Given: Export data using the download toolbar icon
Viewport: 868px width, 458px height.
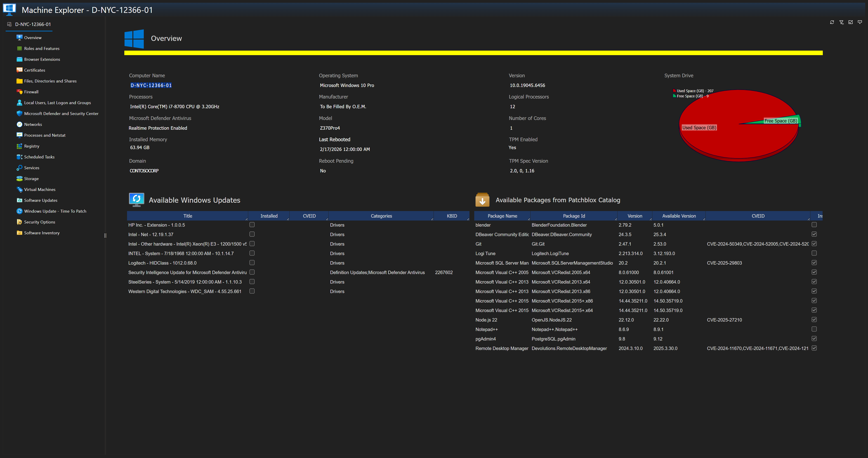Looking at the screenshot, I should coord(860,22).
